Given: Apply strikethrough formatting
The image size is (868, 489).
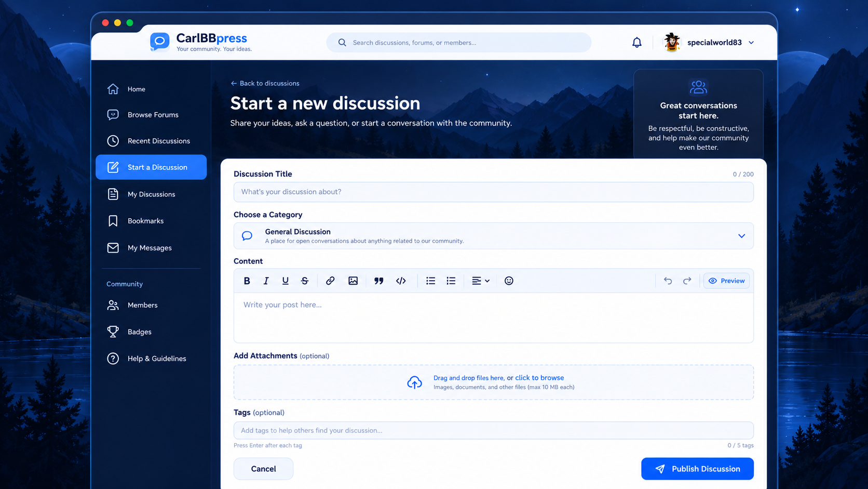Looking at the screenshot, I should (x=305, y=281).
